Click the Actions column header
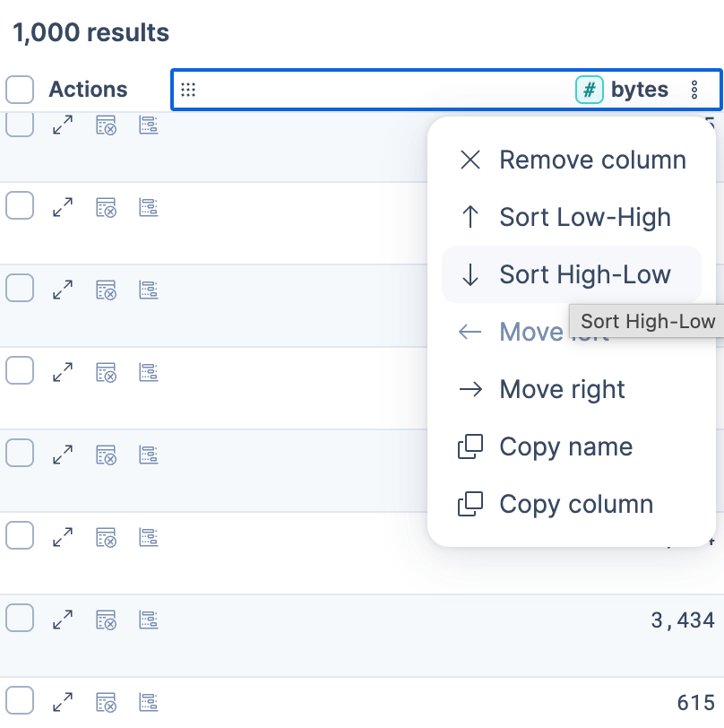 click(88, 89)
